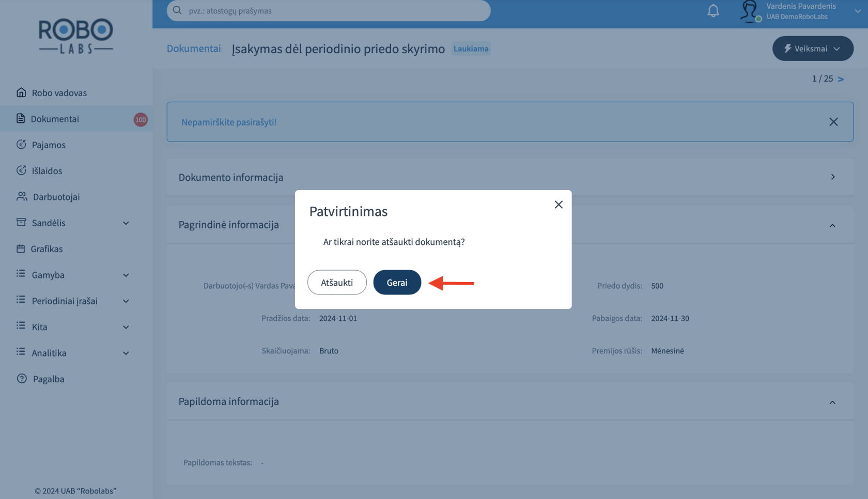
Task: Click the user avatar icon
Action: (x=750, y=11)
